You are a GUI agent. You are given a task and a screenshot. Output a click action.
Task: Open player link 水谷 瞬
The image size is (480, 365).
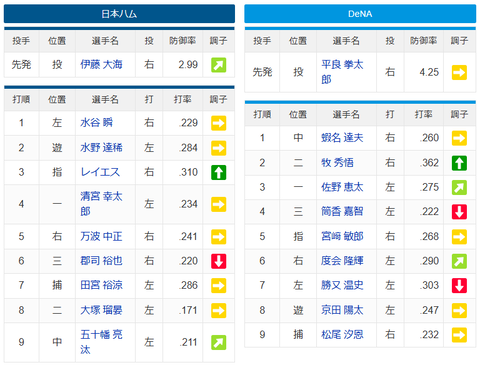pos(96,123)
